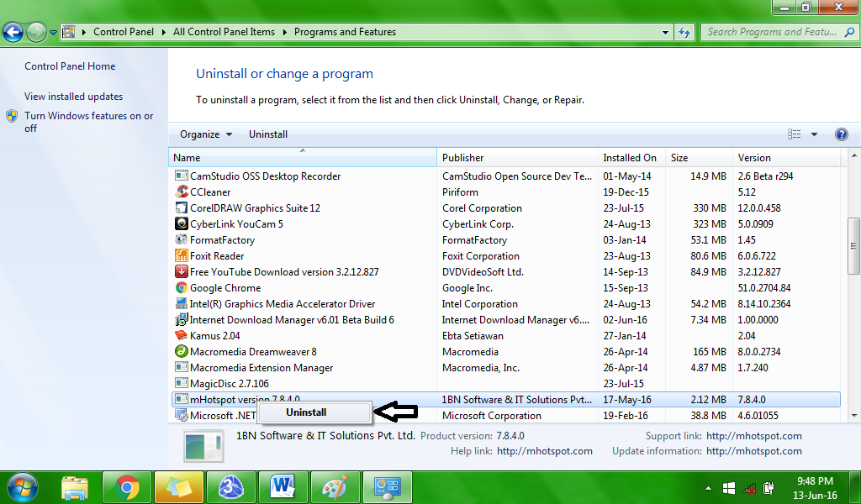Click the refresh button beside address bar
Image resolution: width=861 pixels, height=504 pixels.
tap(684, 33)
